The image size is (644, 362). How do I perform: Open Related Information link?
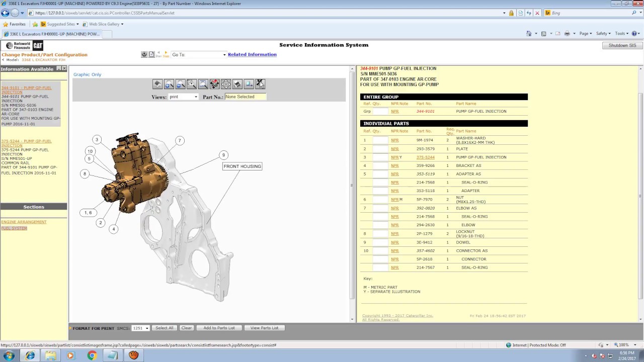pos(252,54)
